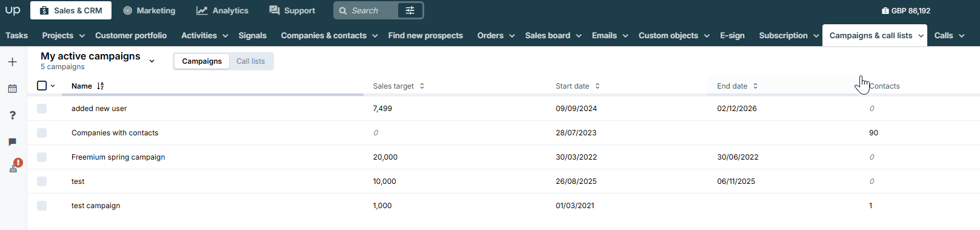Image resolution: width=980 pixels, height=230 pixels.
Task: Open the search filter sliders icon
Action: pyautogui.click(x=410, y=10)
